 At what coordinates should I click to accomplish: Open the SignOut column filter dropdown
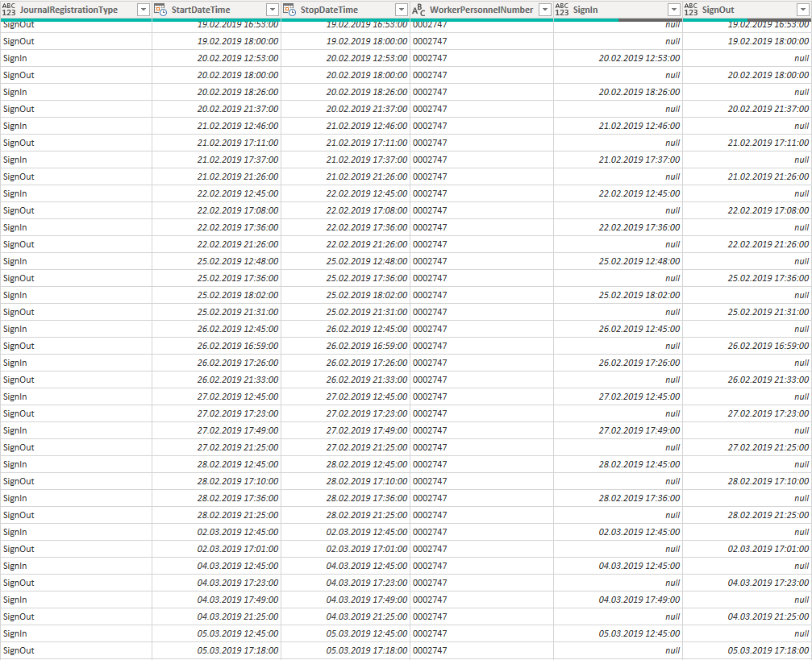pos(802,10)
